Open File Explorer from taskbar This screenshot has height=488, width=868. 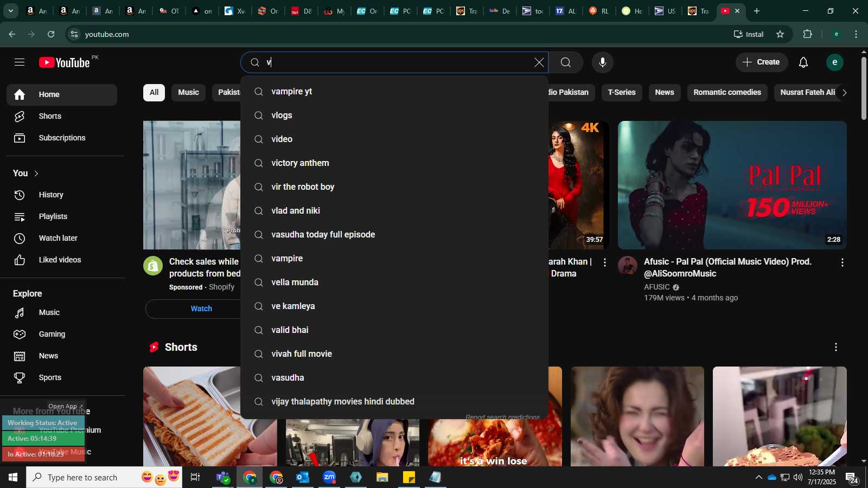tap(382, 477)
